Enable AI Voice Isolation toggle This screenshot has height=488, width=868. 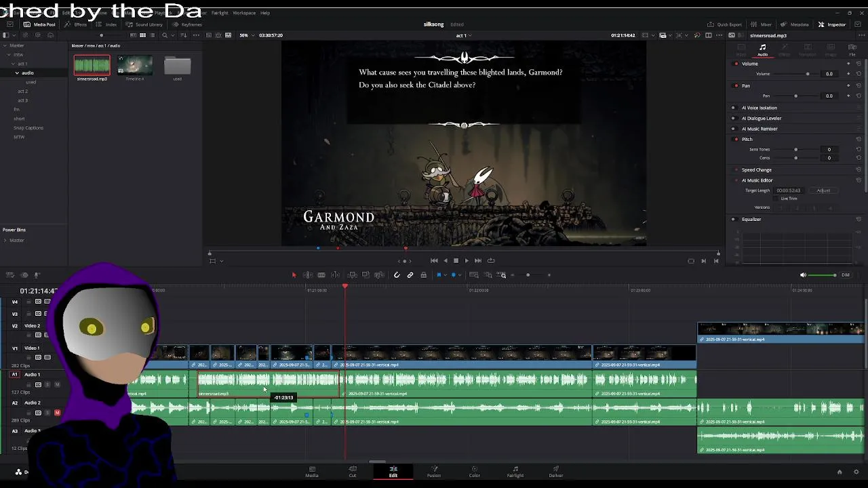733,108
